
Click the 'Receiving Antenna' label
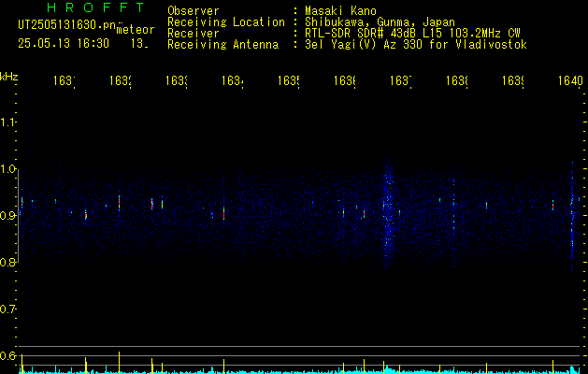[222, 45]
